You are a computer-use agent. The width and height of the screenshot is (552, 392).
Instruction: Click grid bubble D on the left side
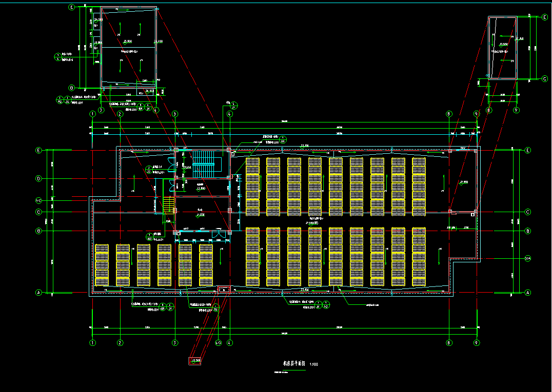coord(38,178)
